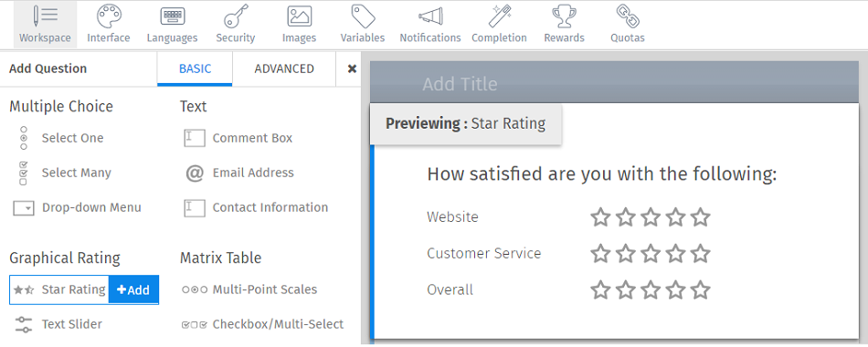Choose the Text Slider question type
868x347 pixels.
pyautogui.click(x=58, y=324)
